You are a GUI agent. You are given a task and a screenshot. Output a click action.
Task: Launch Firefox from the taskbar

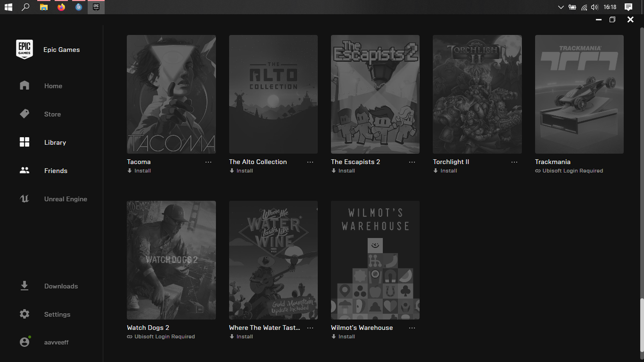pos(61,7)
